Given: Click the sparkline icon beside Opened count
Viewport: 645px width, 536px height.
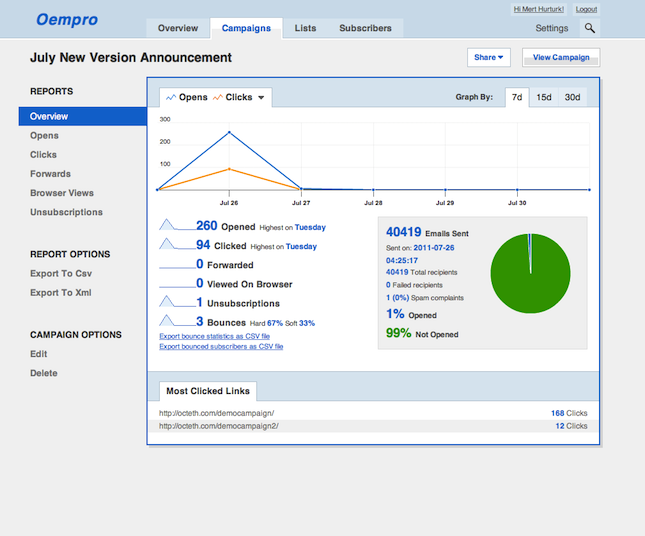Looking at the screenshot, I should tap(176, 225).
